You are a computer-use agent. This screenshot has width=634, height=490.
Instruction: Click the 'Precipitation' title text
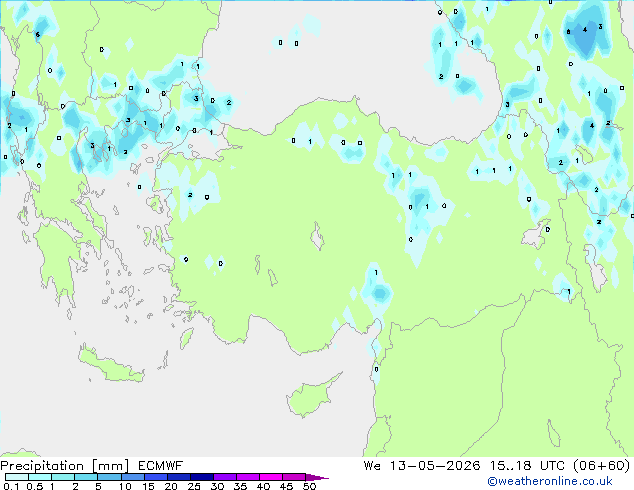point(42,466)
